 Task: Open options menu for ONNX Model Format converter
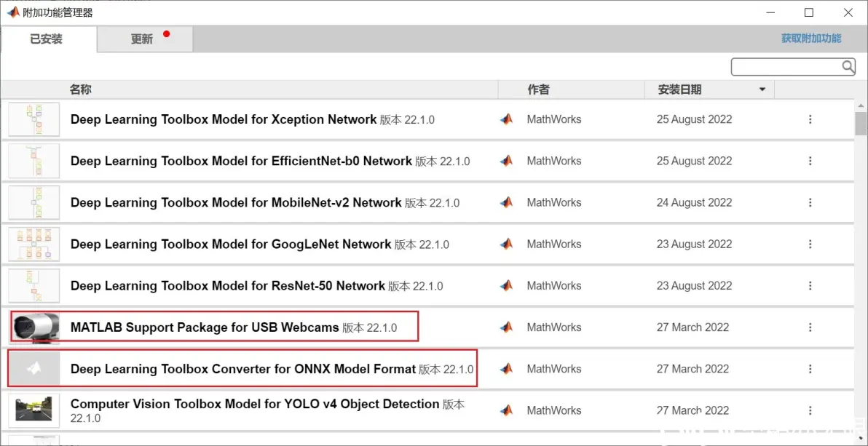pyautogui.click(x=810, y=369)
